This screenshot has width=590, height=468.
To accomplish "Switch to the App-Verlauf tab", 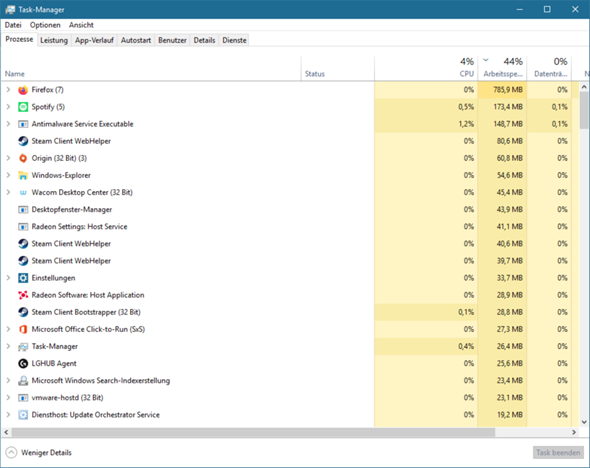I will click(x=94, y=40).
